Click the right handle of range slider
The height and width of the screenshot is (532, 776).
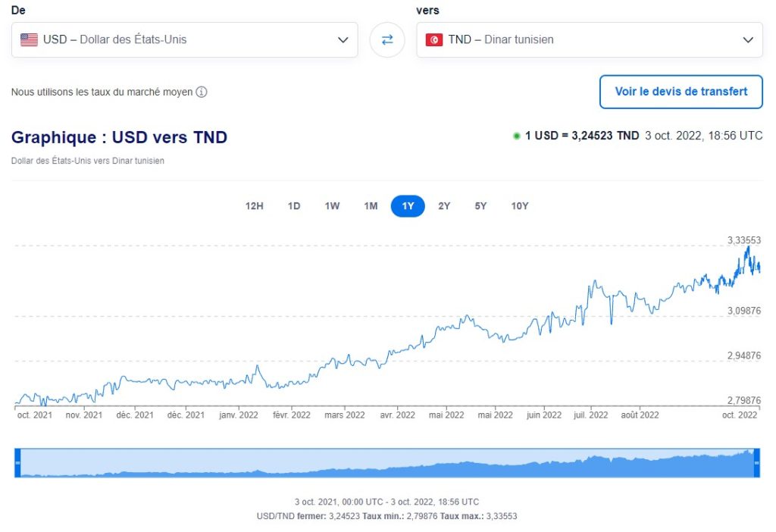click(756, 463)
